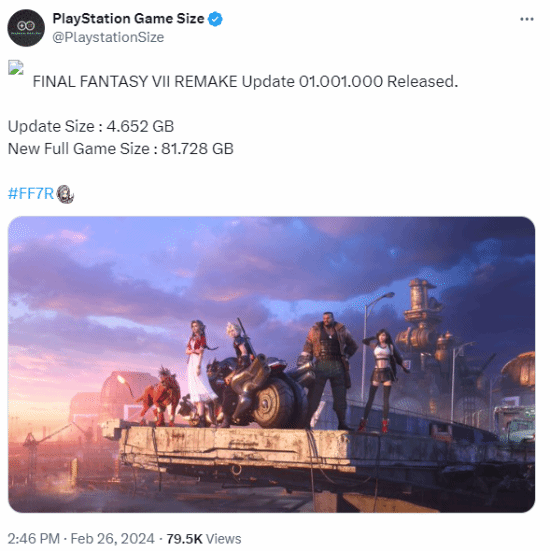Click the broken image icon before tweet text

(16, 67)
